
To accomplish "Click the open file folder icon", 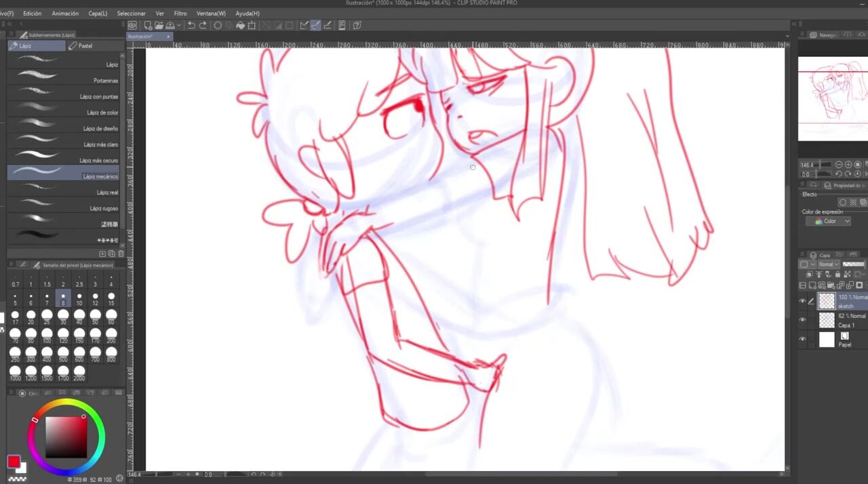I will pos(158,25).
